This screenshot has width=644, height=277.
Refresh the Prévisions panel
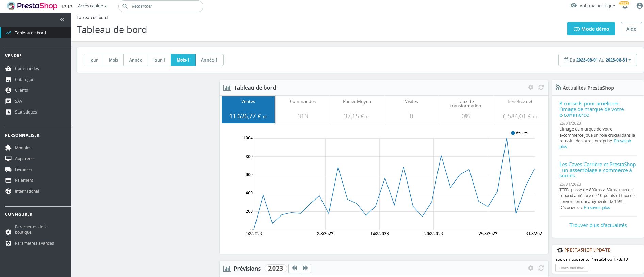pos(541,268)
